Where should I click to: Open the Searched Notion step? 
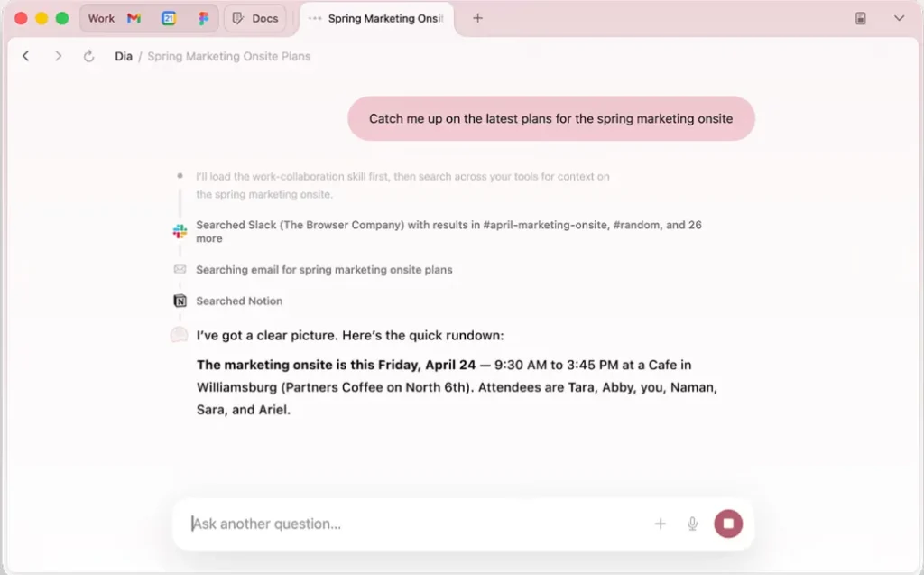pyautogui.click(x=239, y=301)
